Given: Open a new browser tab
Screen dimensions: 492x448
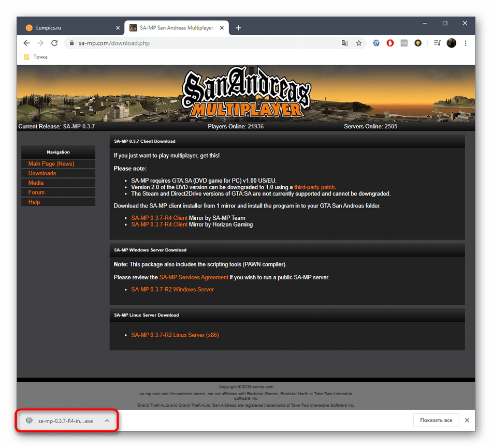Looking at the screenshot, I should pos(238,27).
